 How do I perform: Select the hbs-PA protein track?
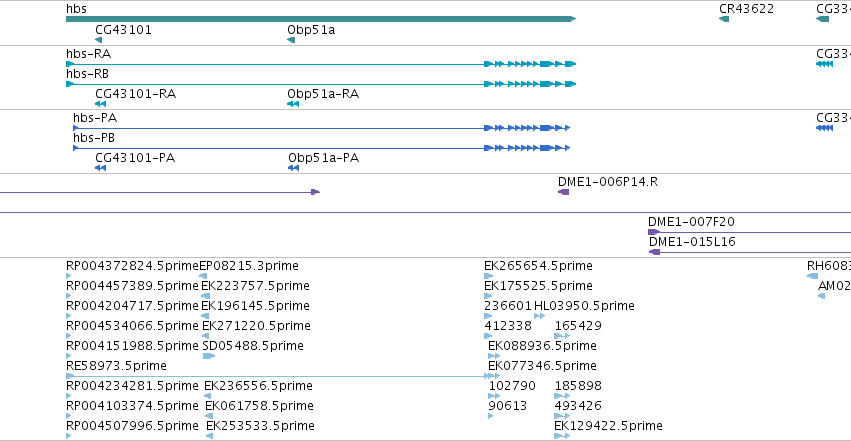(321, 128)
